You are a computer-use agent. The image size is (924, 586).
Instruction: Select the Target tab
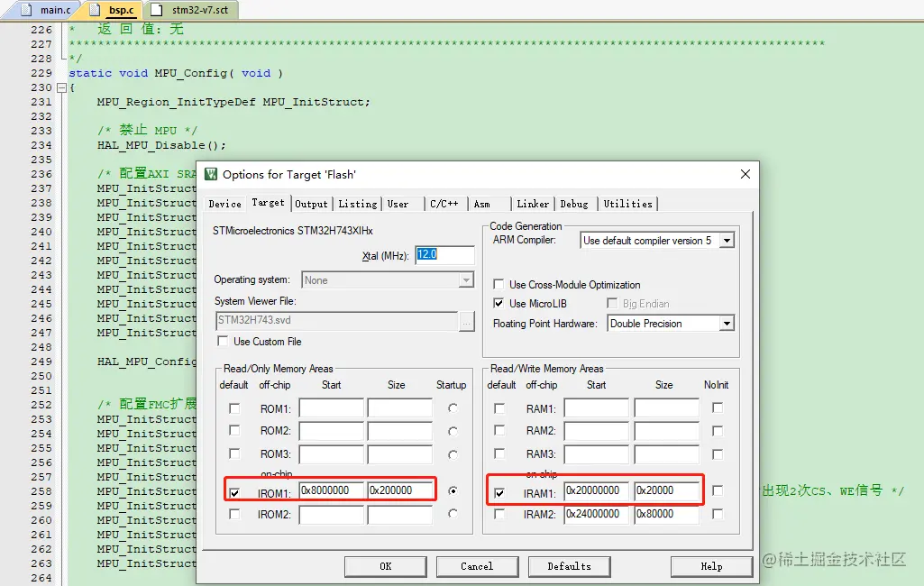click(x=268, y=203)
